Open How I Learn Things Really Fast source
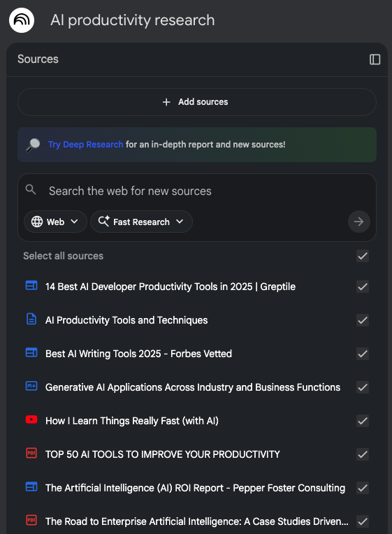The width and height of the screenshot is (392, 534). pyautogui.click(x=132, y=421)
